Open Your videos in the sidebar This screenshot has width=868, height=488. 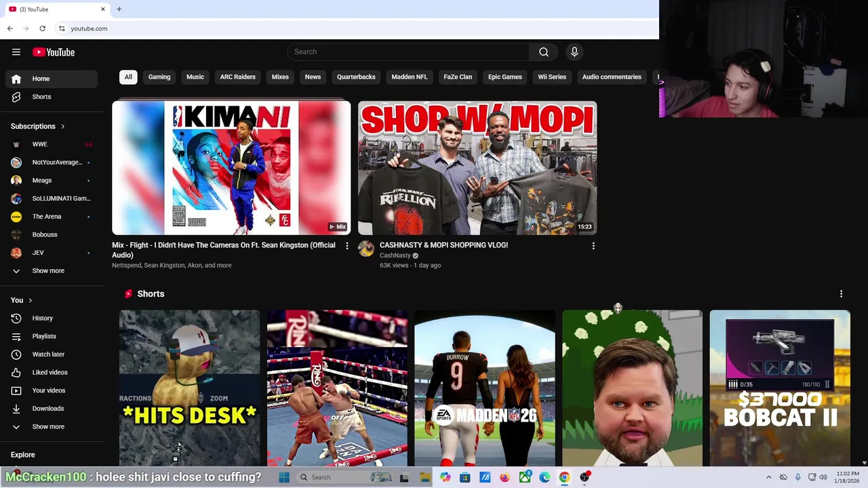52,390
